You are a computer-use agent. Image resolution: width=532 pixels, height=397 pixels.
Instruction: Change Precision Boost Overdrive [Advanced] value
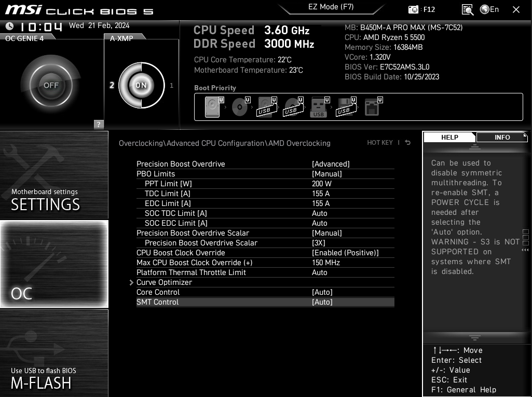[x=331, y=164]
